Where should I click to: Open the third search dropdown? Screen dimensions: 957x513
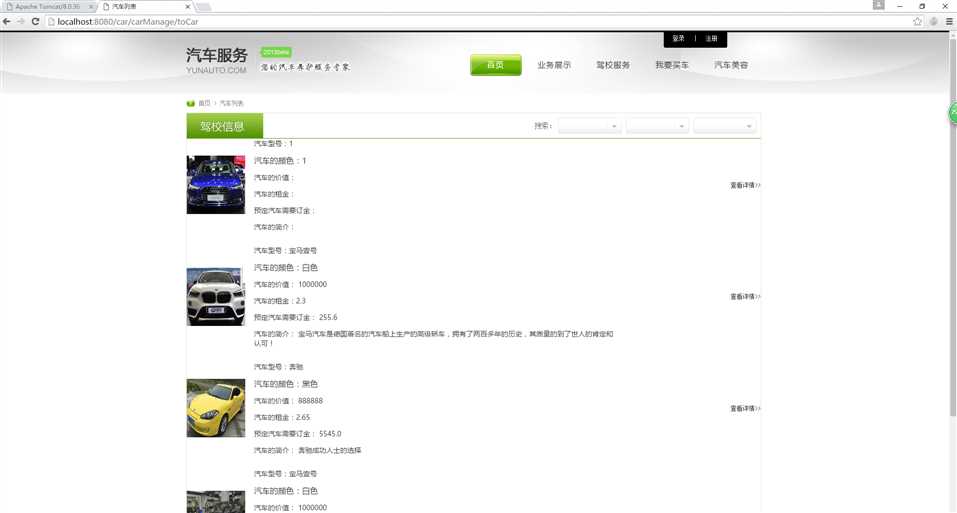(x=725, y=126)
